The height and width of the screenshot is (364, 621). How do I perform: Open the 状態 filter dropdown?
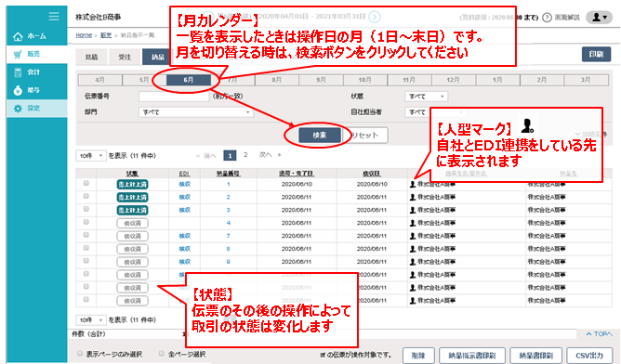pos(426,97)
